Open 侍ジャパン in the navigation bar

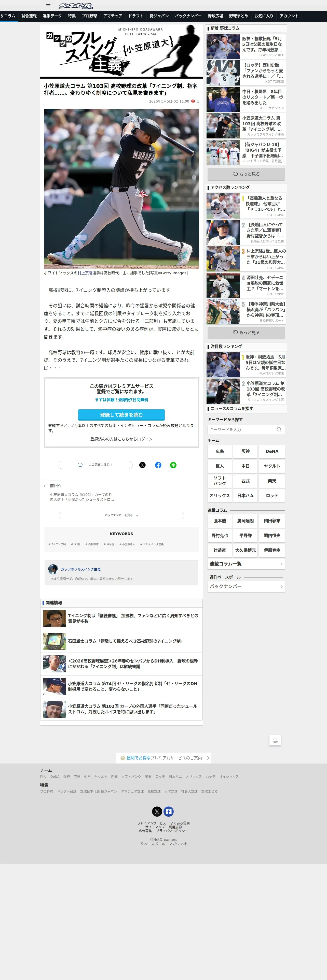click(x=159, y=16)
